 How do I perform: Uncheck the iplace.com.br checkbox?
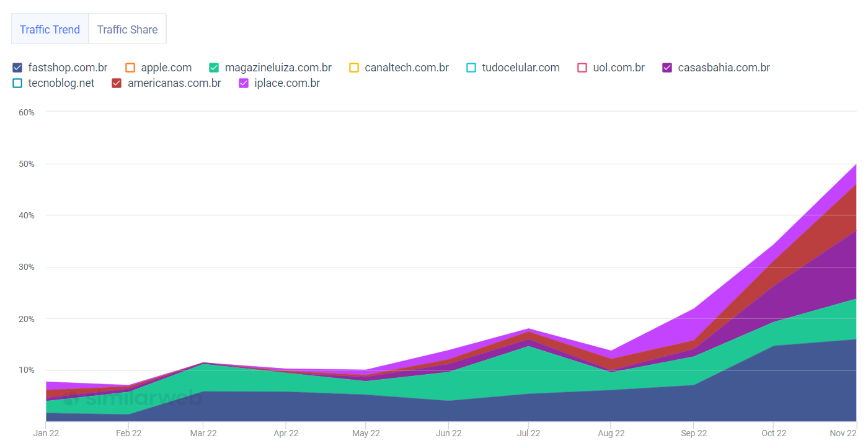coord(244,83)
